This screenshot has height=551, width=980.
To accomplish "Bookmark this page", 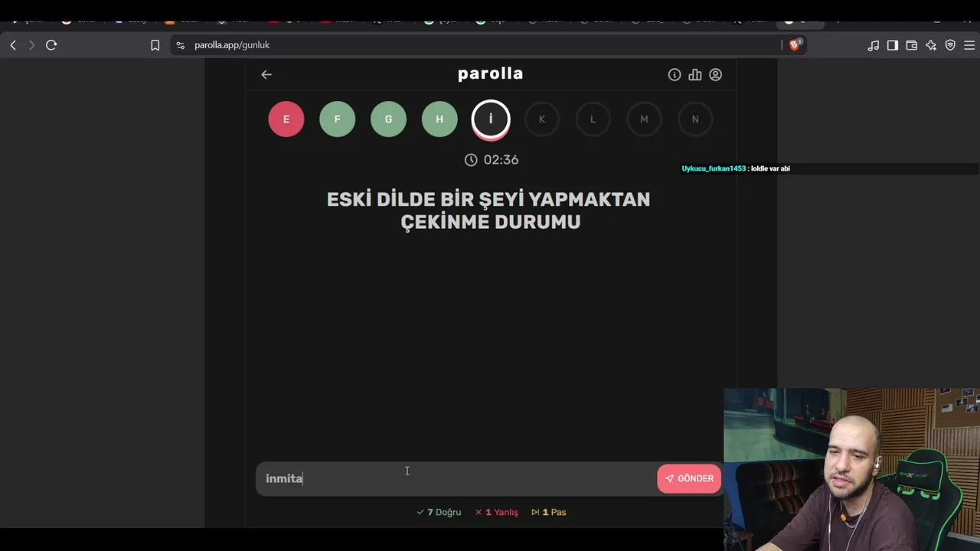I will [x=155, y=45].
